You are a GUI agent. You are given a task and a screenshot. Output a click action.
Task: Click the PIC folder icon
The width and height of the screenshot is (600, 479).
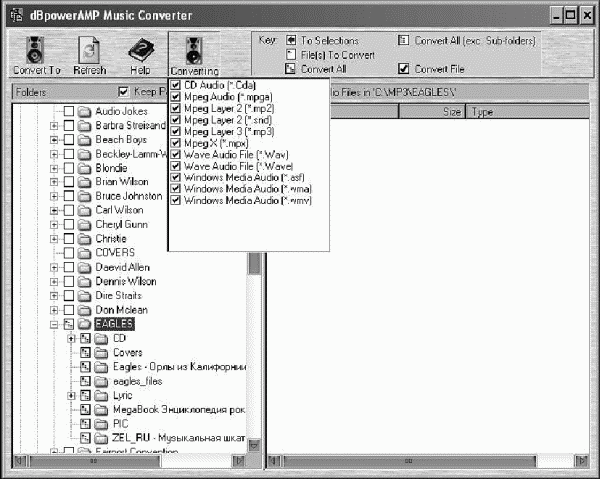click(x=101, y=424)
